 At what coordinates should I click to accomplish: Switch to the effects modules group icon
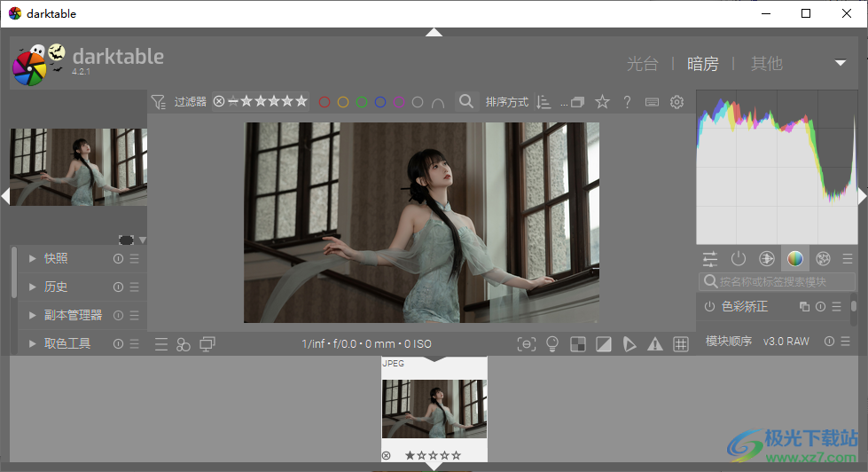tap(823, 259)
